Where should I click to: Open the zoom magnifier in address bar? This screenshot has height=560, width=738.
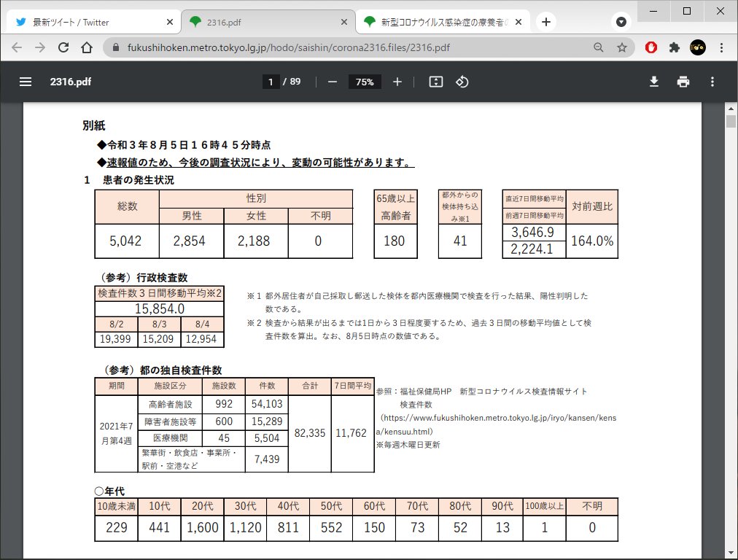[x=598, y=47]
